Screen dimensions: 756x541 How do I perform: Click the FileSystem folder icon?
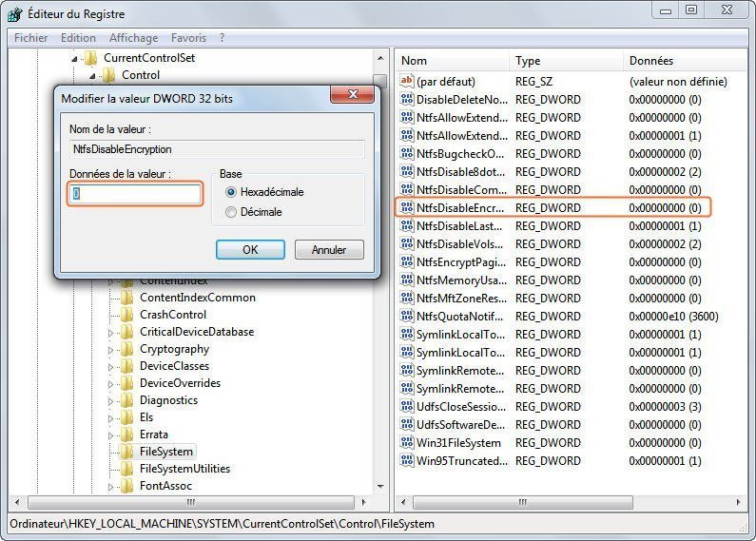(x=126, y=452)
